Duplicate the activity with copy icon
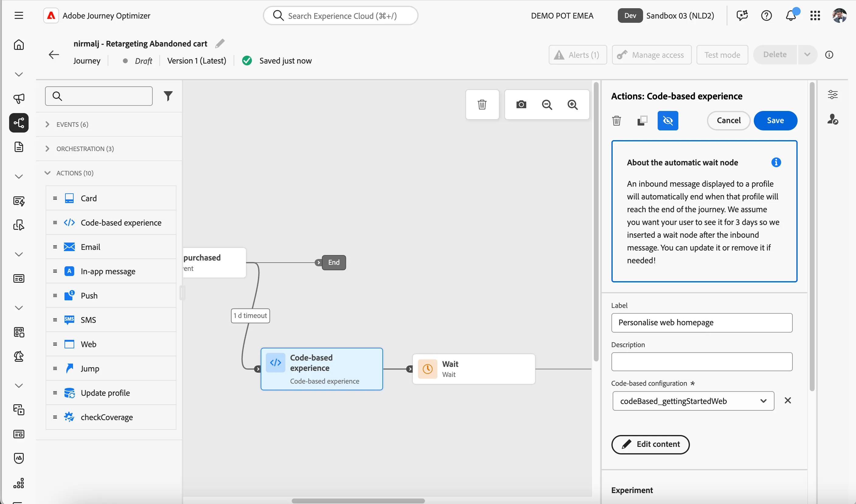The width and height of the screenshot is (856, 504). click(x=642, y=121)
